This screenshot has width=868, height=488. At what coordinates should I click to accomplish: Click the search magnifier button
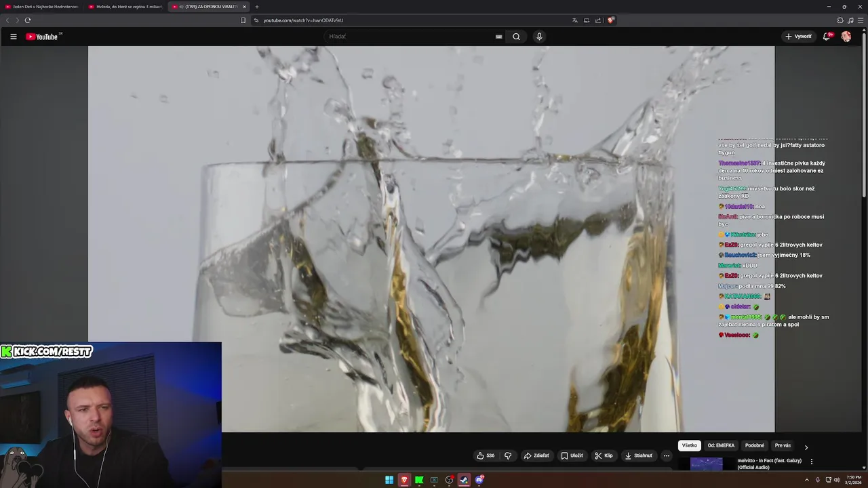pyautogui.click(x=516, y=37)
